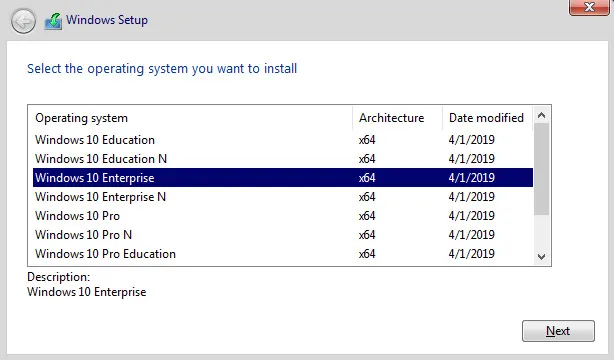Click the Date modified column header
Viewport: 614px width, 360px height.
488,118
